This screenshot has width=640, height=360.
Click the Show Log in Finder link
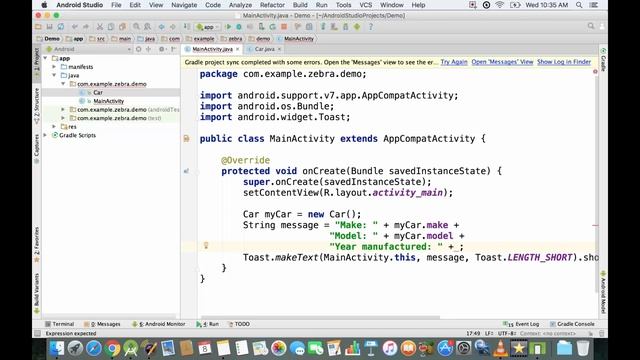[564, 62]
